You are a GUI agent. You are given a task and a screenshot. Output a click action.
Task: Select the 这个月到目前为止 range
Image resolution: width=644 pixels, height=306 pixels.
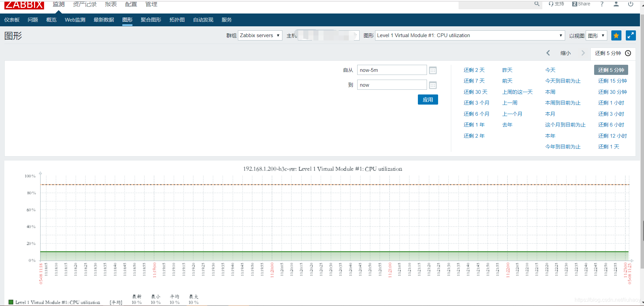pyautogui.click(x=565, y=125)
